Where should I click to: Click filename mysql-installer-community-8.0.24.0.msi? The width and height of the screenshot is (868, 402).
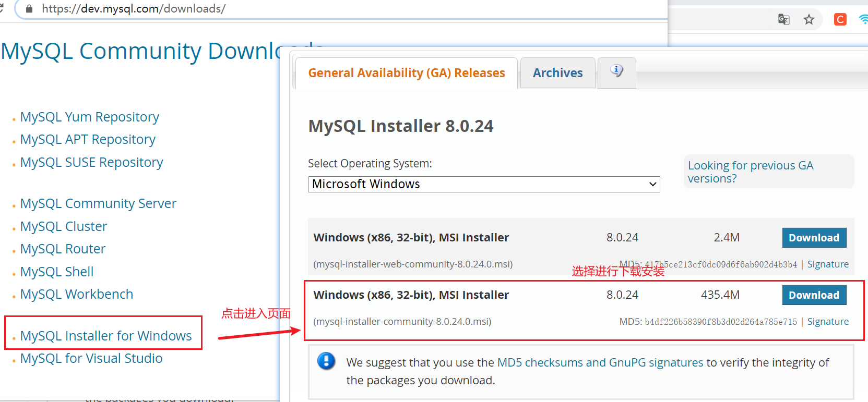pyautogui.click(x=402, y=322)
